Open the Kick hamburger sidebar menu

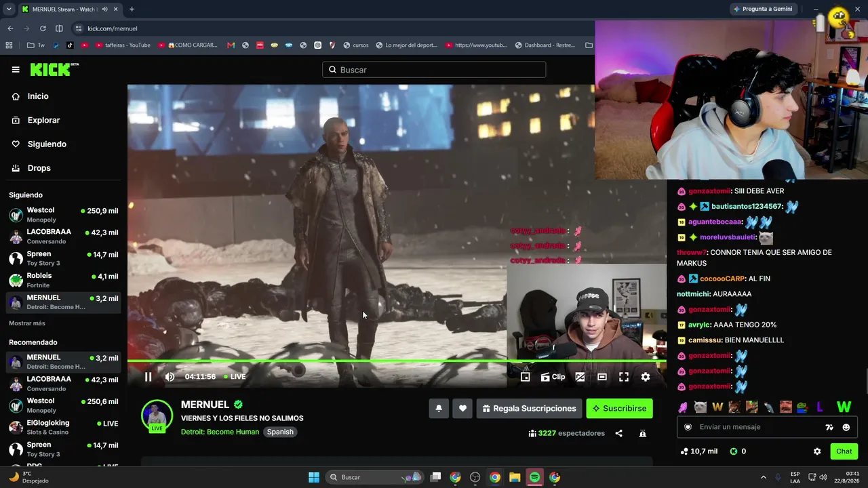point(16,70)
